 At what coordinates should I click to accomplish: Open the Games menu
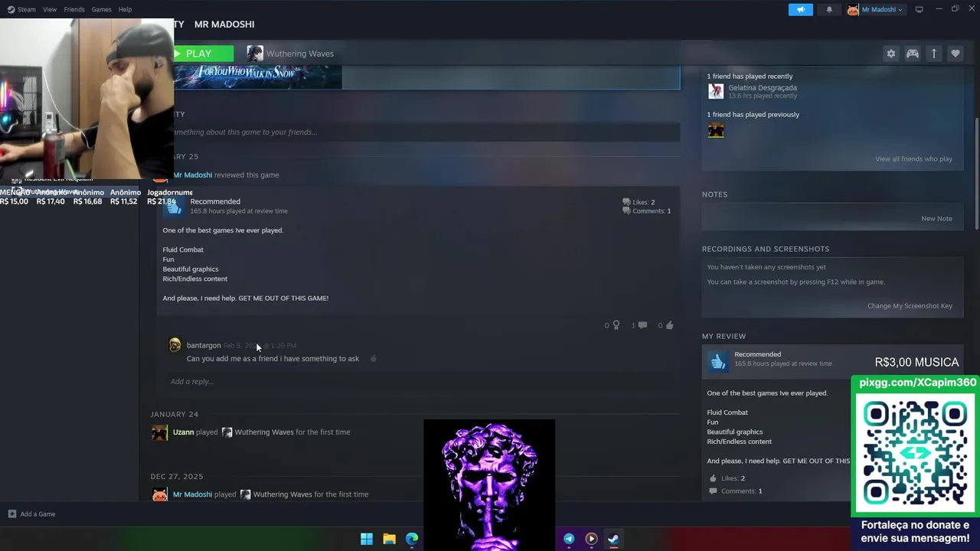101,9
